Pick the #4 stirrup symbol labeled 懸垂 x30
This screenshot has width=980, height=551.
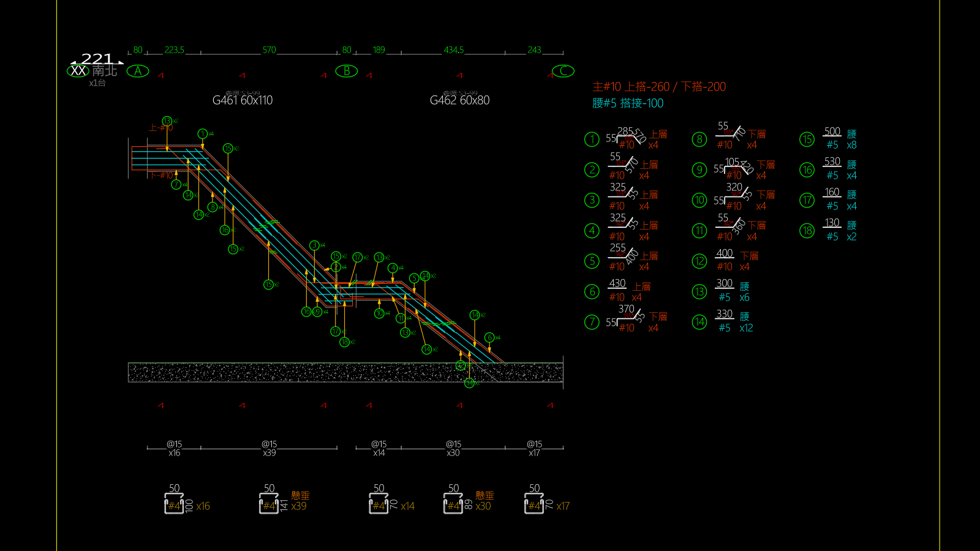point(453,504)
